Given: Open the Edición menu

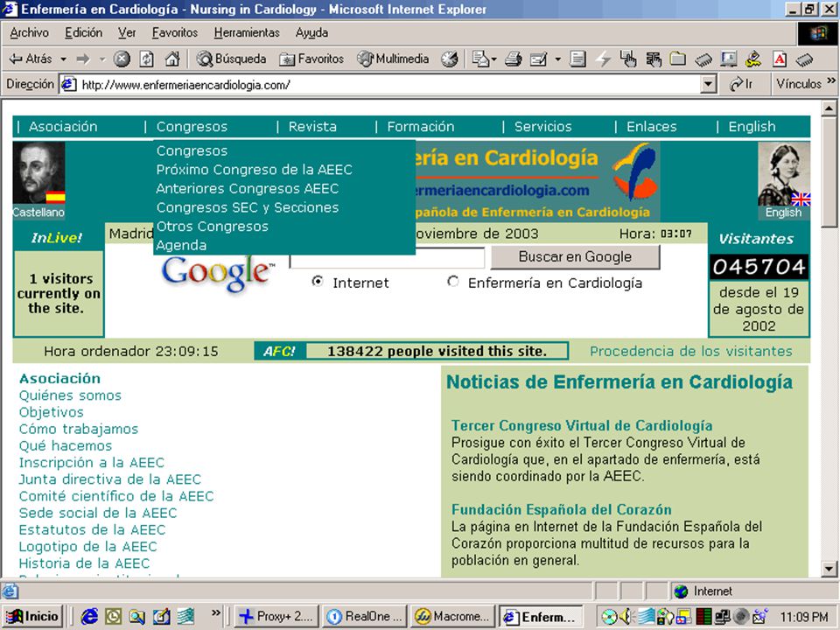Looking at the screenshot, I should click(84, 32).
